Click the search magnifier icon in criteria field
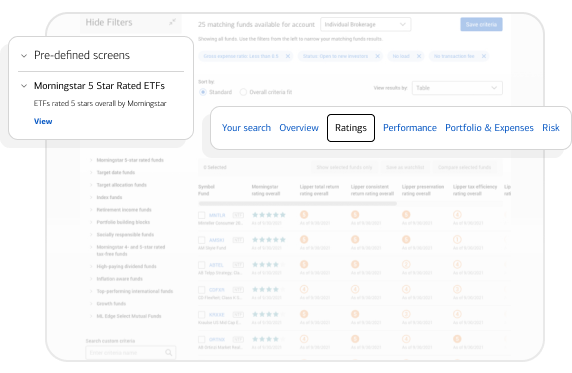The image size is (572, 373). 169,353
